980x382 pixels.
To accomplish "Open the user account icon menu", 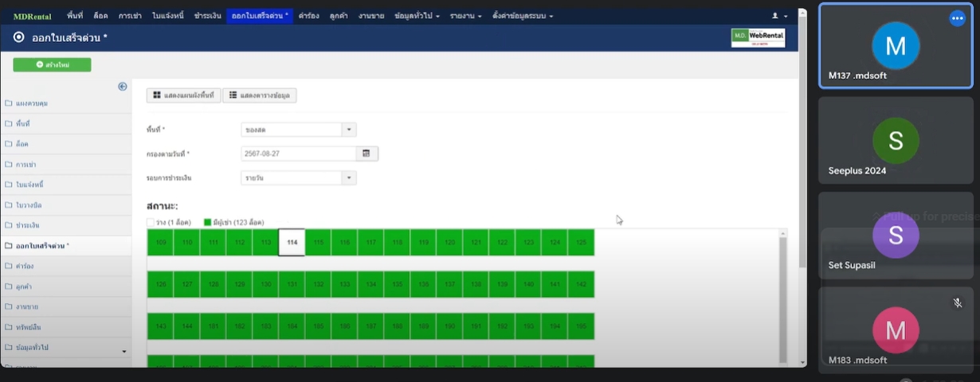I will 778,16.
